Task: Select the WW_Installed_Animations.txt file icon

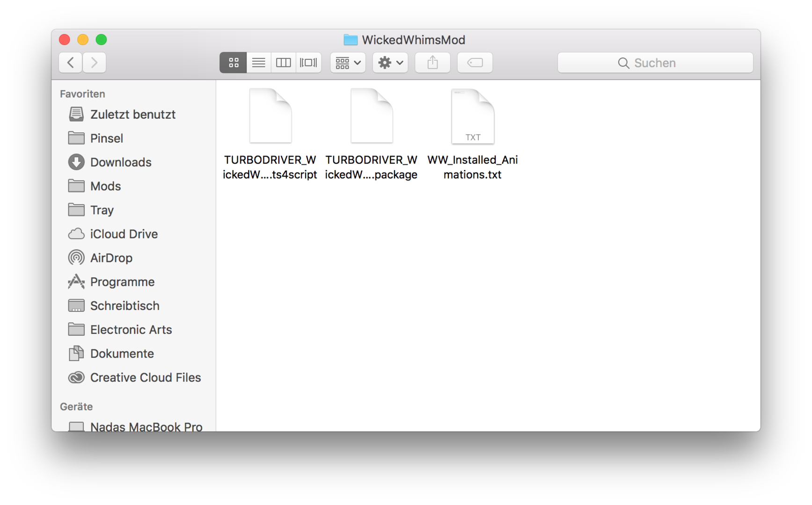Action: tap(473, 116)
